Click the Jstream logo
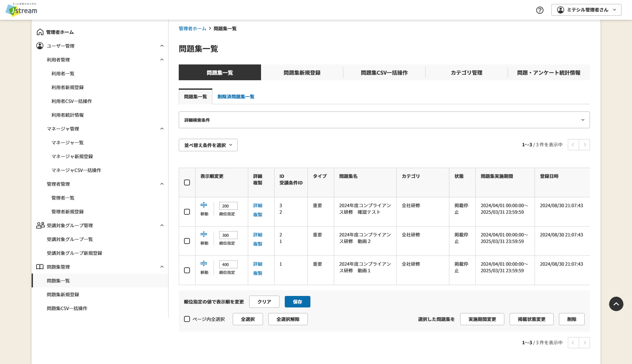Image resolution: width=632 pixels, height=364 pixels. tap(21, 10)
